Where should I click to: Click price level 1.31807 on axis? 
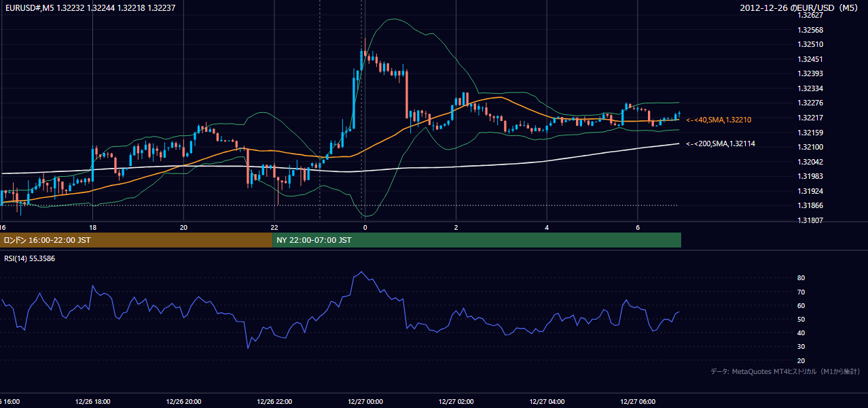809,220
